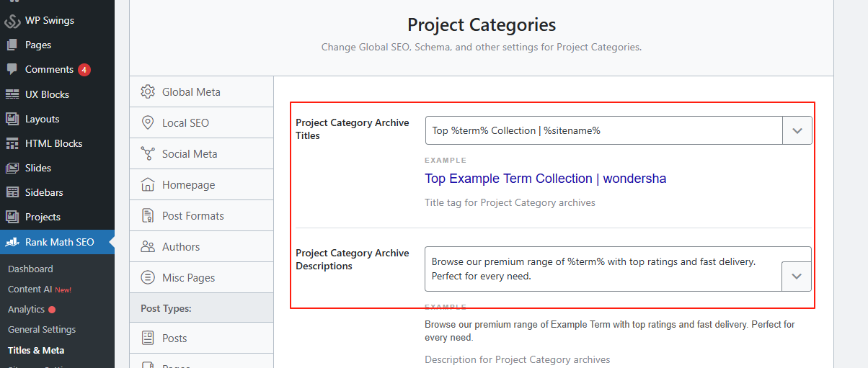Click the Misc Pages list icon
The width and height of the screenshot is (868, 368).
pos(148,278)
